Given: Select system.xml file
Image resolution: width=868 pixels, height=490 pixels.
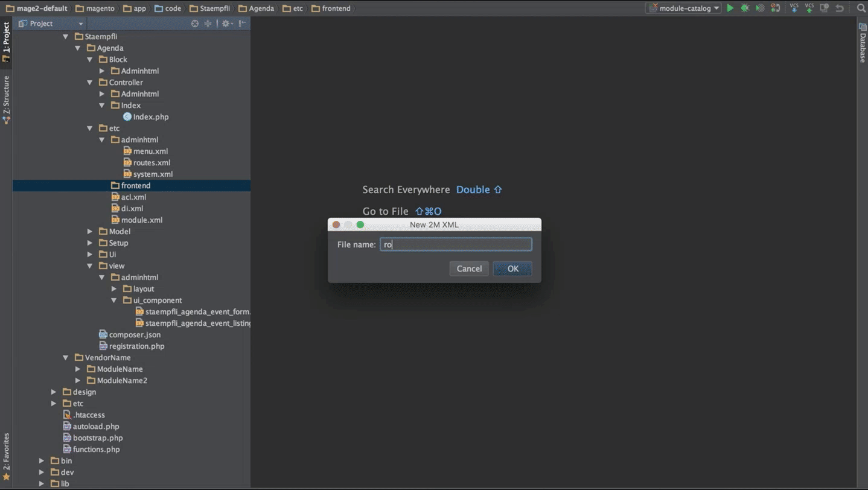Looking at the screenshot, I should click(148, 174).
